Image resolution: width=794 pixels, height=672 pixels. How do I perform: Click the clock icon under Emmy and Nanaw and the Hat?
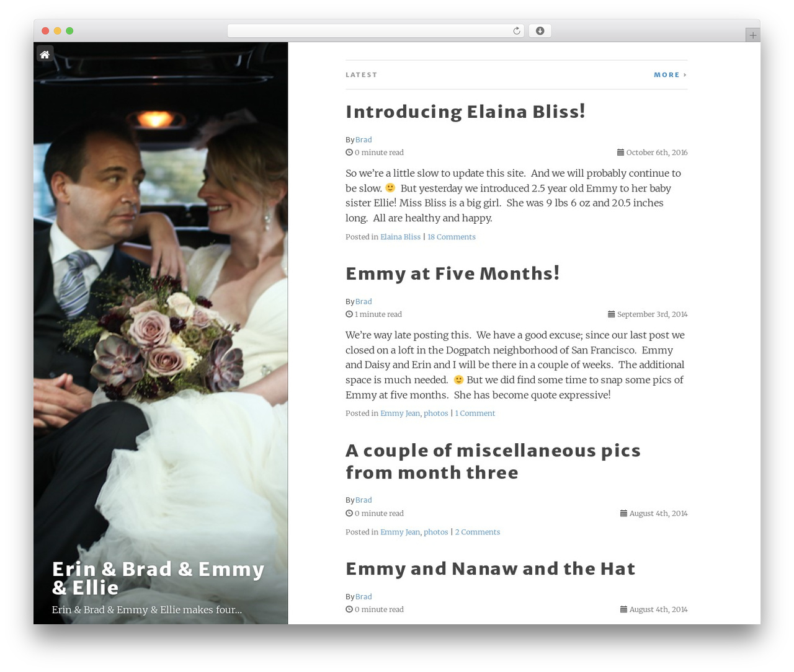349,609
